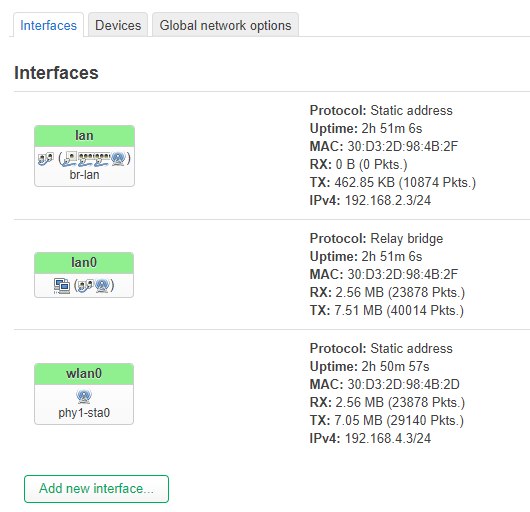Click the Add new interface button
This screenshot has width=530, height=512.
[x=96, y=489]
